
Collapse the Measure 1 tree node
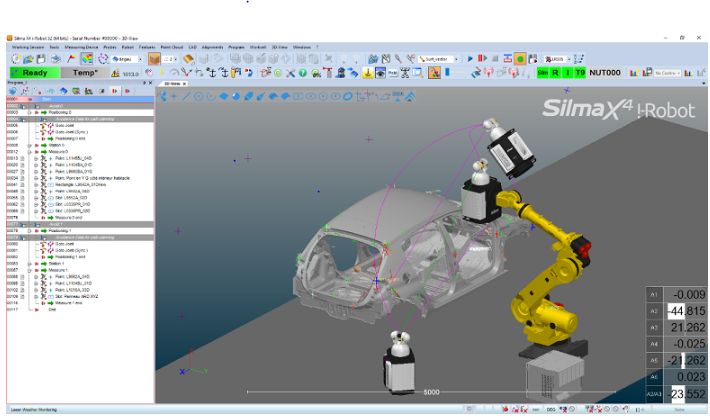pyautogui.click(x=30, y=270)
